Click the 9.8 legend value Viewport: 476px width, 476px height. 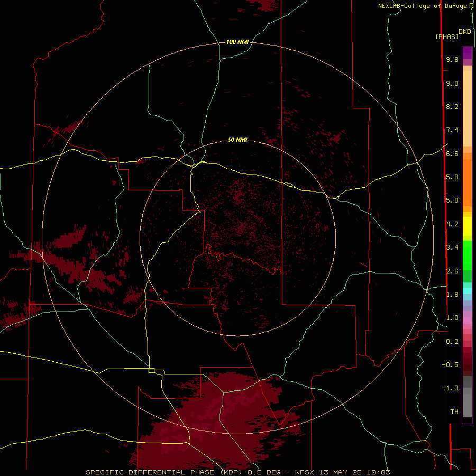click(x=452, y=59)
